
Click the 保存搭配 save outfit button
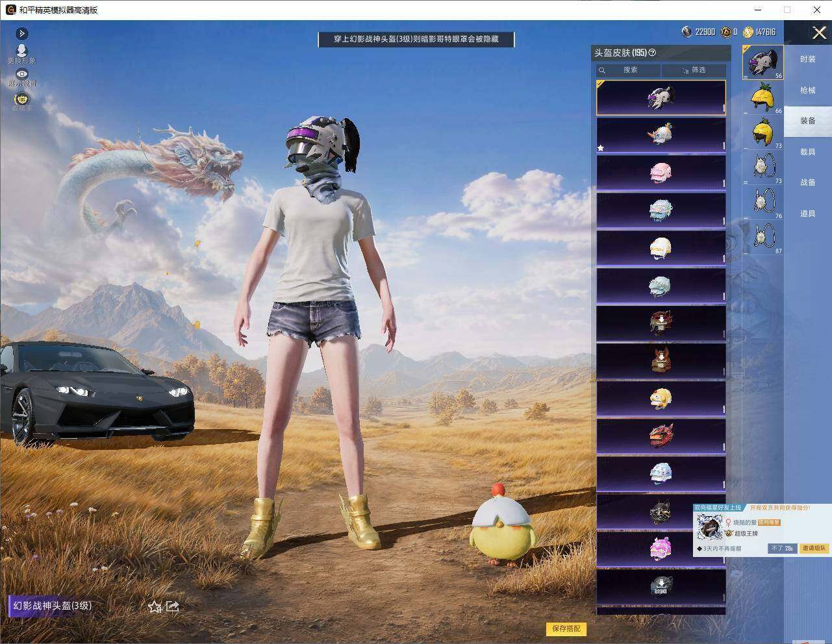click(x=566, y=628)
